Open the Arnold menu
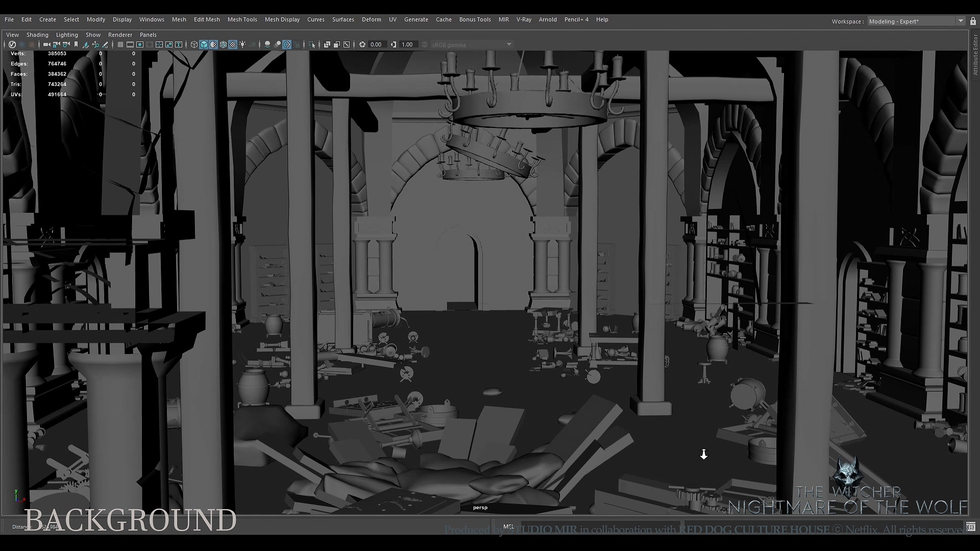Image resolution: width=980 pixels, height=551 pixels. pos(548,19)
